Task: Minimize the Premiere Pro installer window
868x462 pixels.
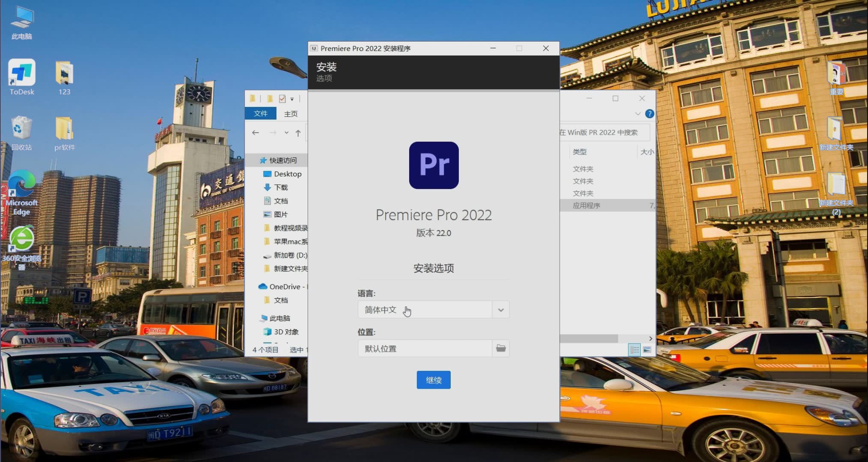Action: [493, 48]
